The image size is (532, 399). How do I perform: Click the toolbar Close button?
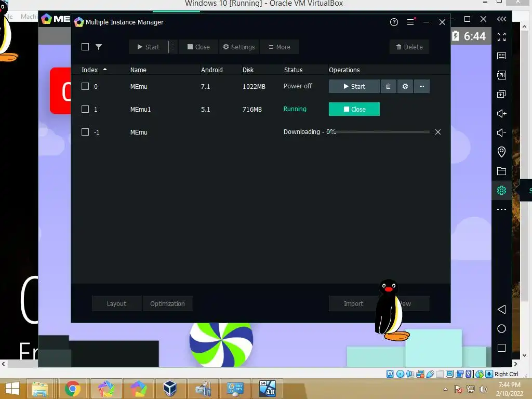coord(198,47)
